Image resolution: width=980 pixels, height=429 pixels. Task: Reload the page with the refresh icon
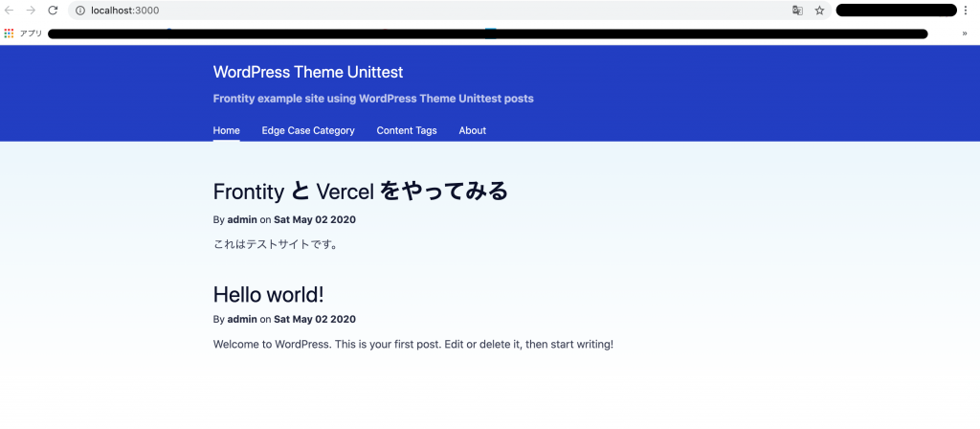54,10
